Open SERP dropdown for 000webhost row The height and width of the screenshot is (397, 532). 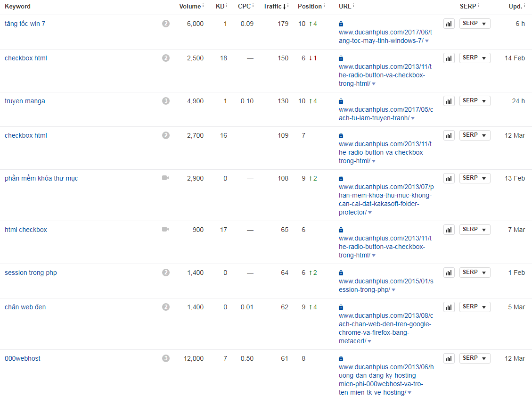click(x=475, y=358)
